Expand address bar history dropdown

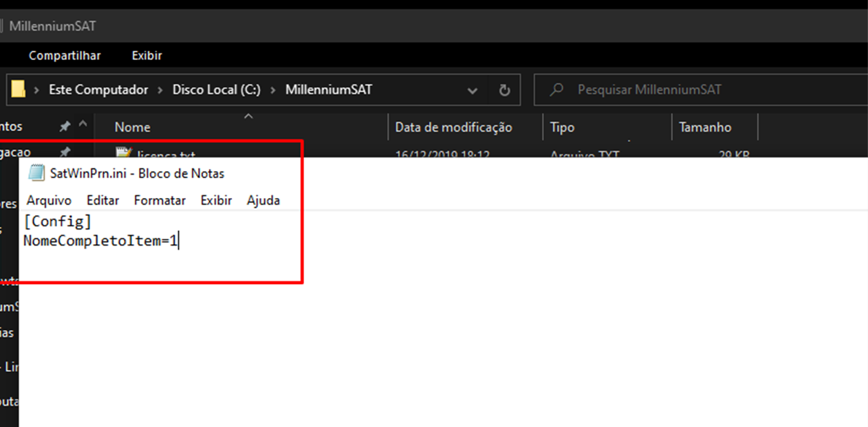tap(473, 90)
